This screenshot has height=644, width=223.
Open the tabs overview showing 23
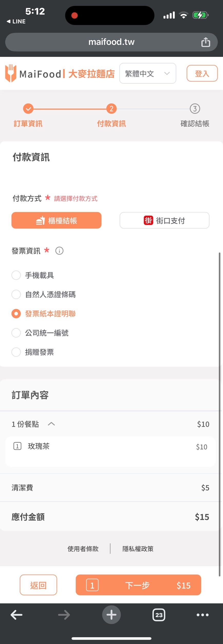[x=159, y=615]
